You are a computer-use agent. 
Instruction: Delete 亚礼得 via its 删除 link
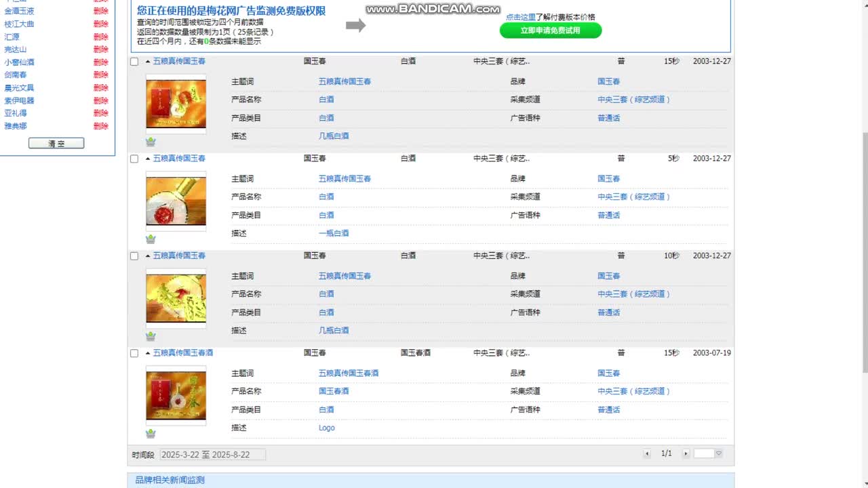tap(100, 113)
